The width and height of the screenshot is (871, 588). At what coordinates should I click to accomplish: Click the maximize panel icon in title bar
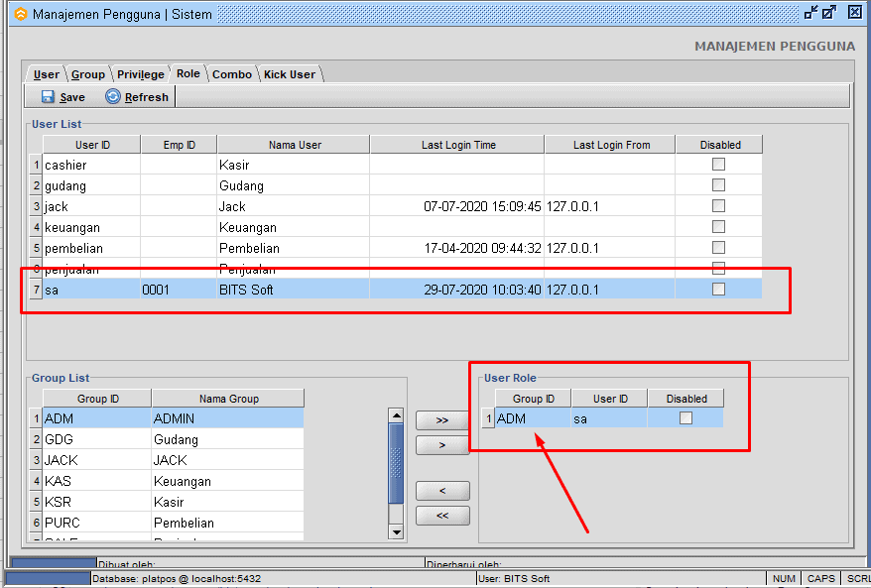(830, 13)
